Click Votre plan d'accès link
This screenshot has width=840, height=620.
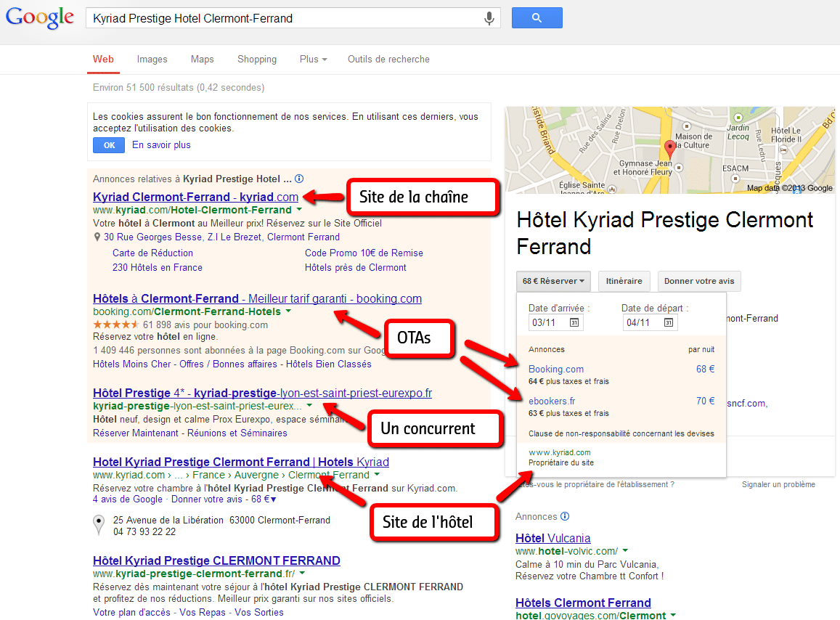pyautogui.click(x=132, y=612)
